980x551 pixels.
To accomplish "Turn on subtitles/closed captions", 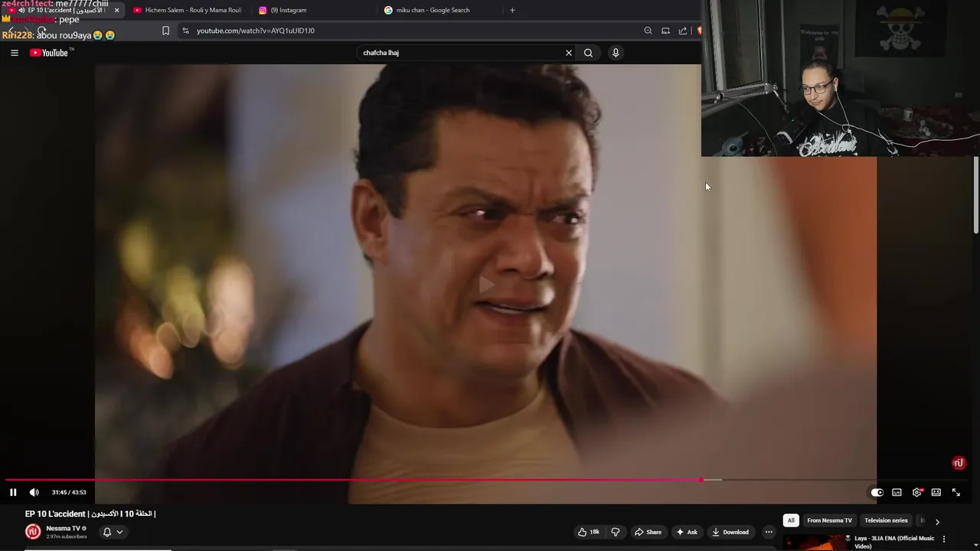I will tap(897, 492).
